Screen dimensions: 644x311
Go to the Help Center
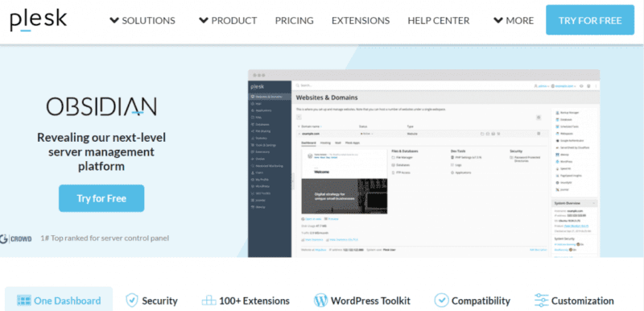(438, 20)
